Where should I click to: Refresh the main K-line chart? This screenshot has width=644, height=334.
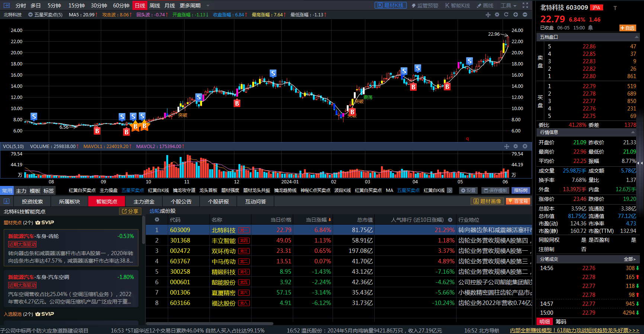[x=506, y=15]
